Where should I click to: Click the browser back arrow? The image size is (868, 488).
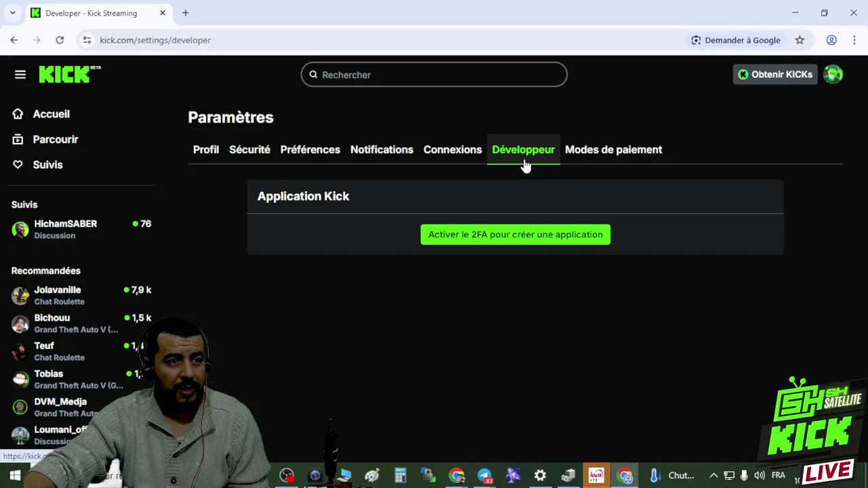(x=14, y=40)
